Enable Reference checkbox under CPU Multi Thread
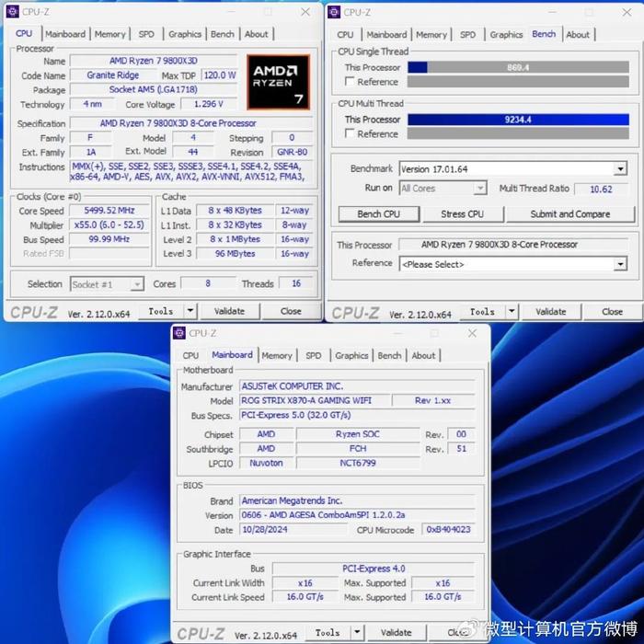 coord(350,133)
